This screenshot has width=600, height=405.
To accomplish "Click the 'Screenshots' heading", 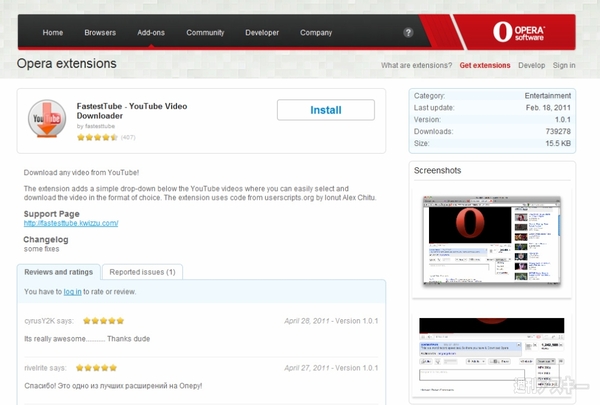I will click(437, 170).
